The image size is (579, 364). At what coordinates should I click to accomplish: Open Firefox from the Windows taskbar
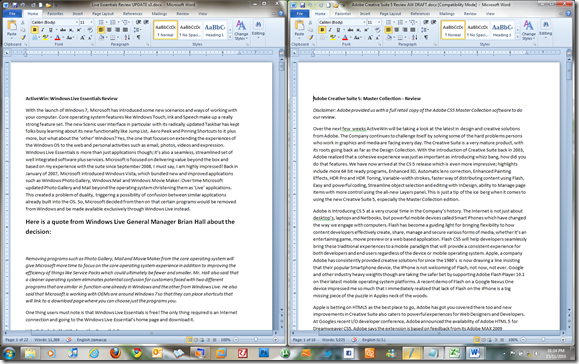click(x=116, y=353)
